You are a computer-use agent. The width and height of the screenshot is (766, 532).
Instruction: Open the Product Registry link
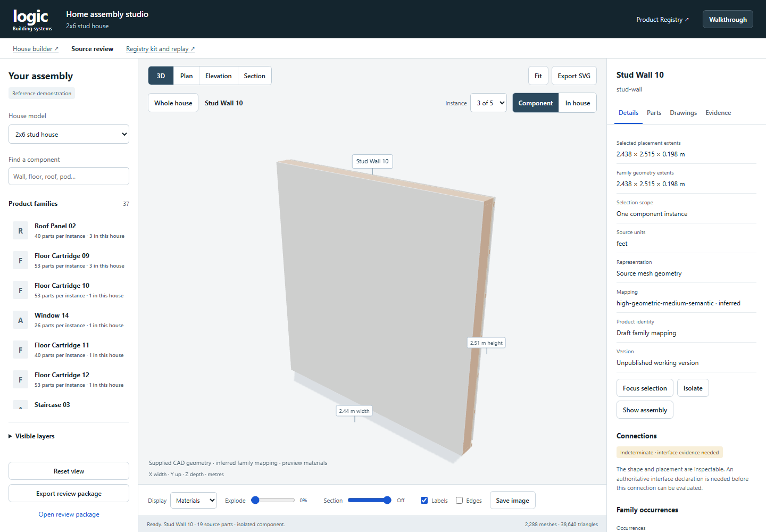click(x=662, y=20)
